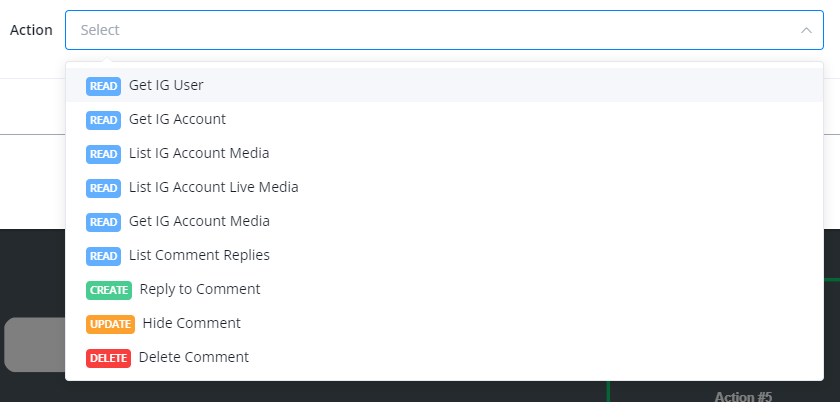
Task: Click the READ badge beside List IG Account Live Media
Action: [104, 188]
